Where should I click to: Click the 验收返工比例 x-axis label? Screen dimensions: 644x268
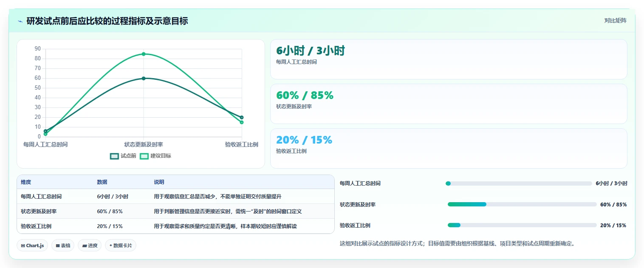pyautogui.click(x=242, y=144)
